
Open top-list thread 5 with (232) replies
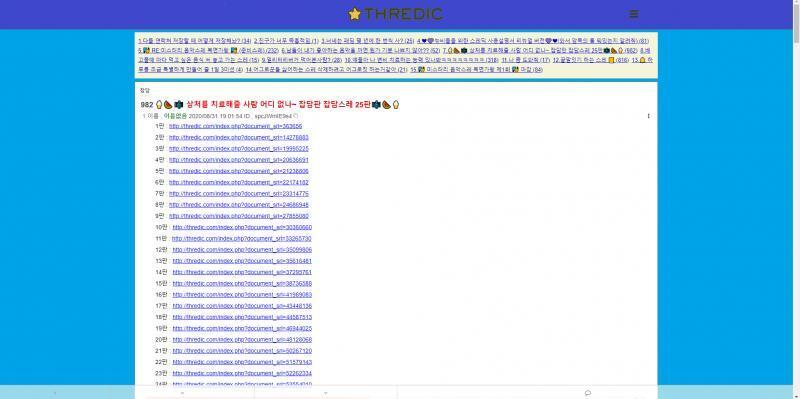208,50
